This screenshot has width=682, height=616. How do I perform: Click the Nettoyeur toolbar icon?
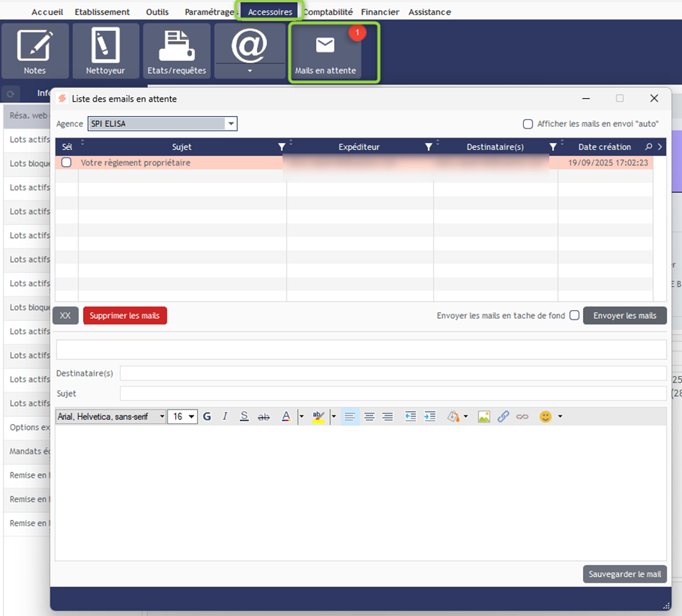point(105,50)
